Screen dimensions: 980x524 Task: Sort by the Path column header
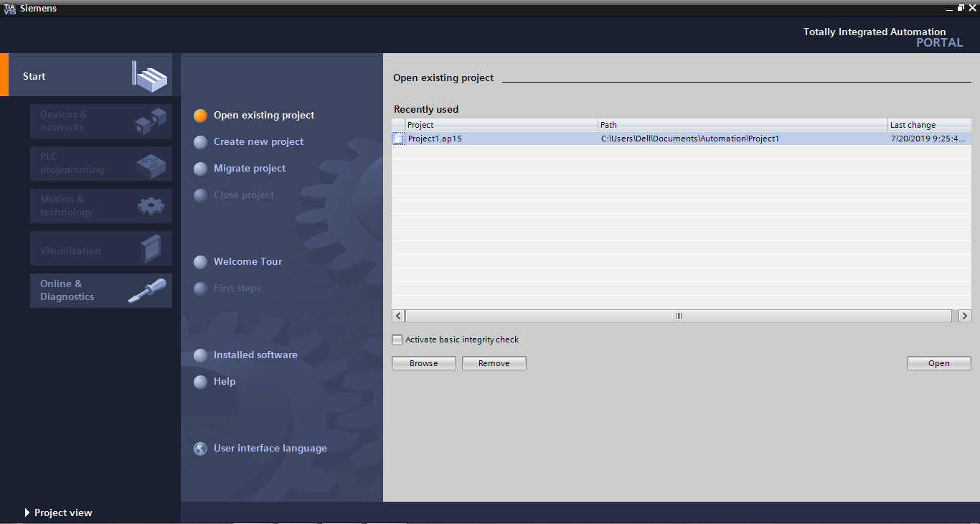[743, 125]
